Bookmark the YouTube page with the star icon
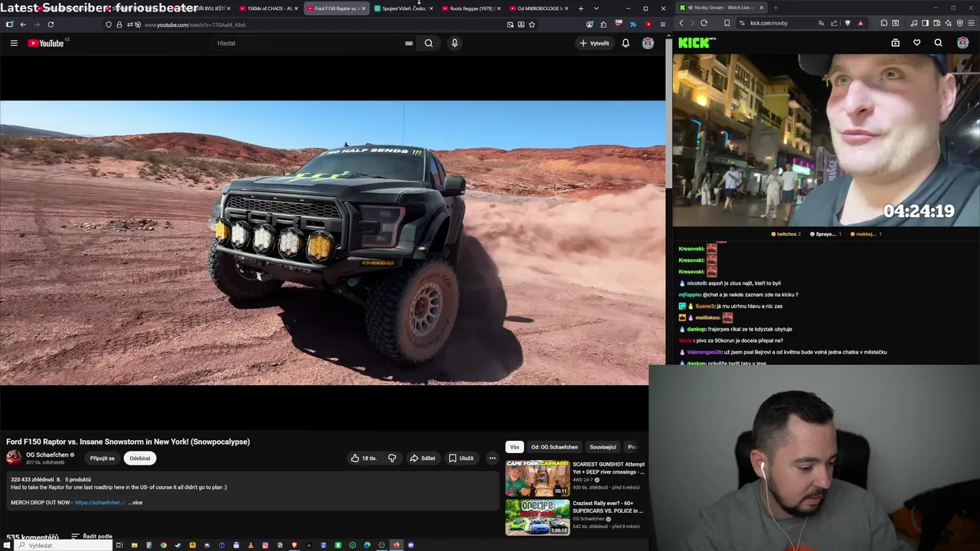980x551 pixels. coord(532,24)
